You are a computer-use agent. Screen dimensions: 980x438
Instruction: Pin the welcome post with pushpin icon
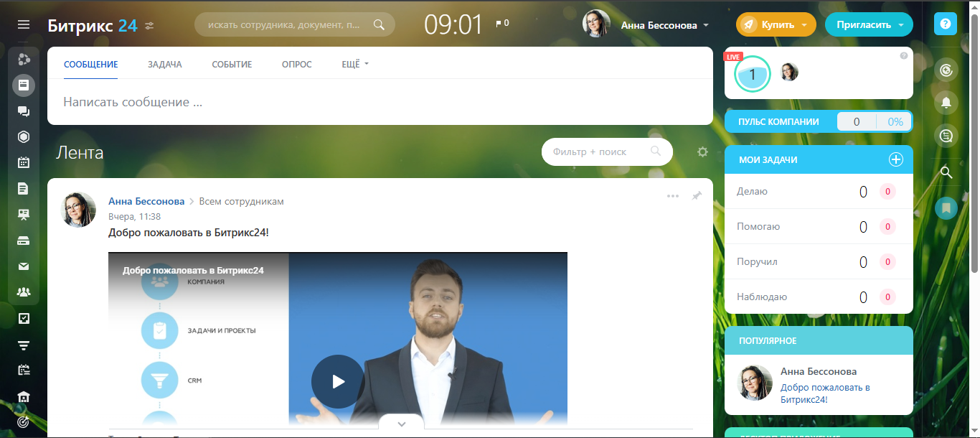click(697, 195)
